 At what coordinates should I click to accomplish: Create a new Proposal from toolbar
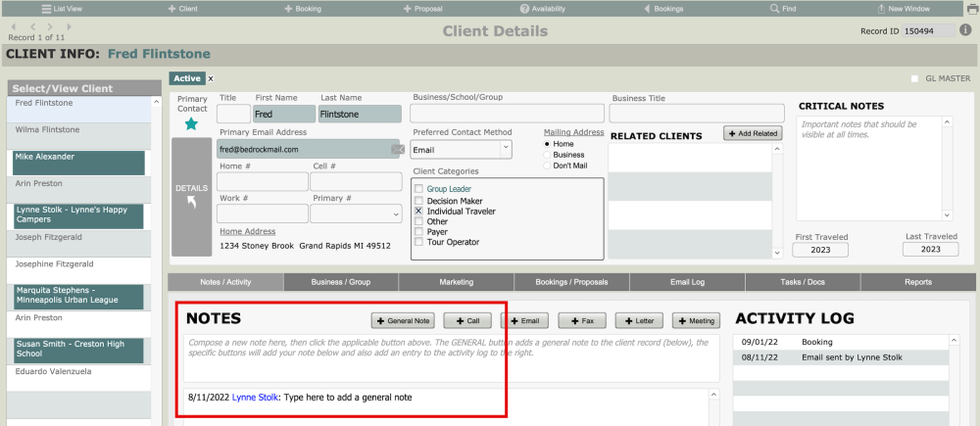(x=423, y=9)
